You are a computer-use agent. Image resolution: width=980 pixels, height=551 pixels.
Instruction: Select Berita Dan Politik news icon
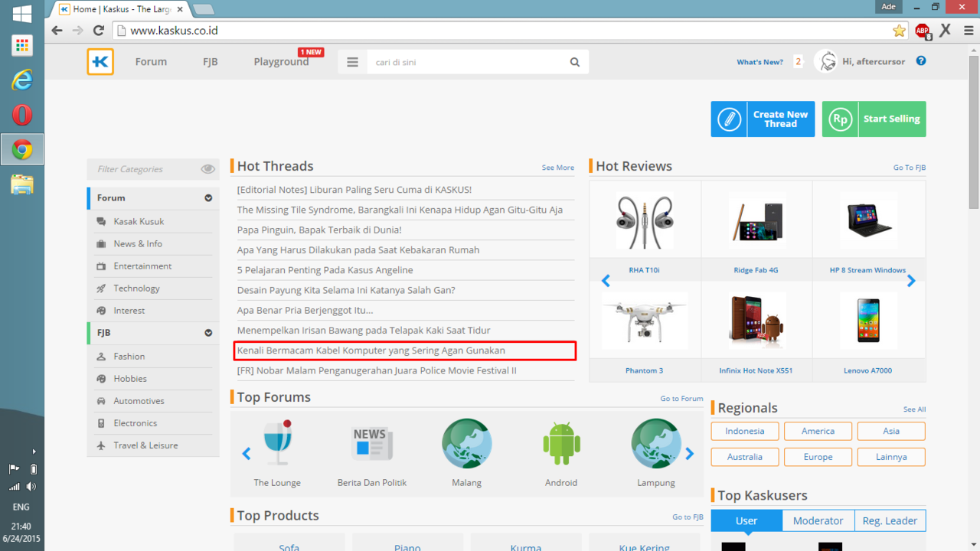coord(372,443)
